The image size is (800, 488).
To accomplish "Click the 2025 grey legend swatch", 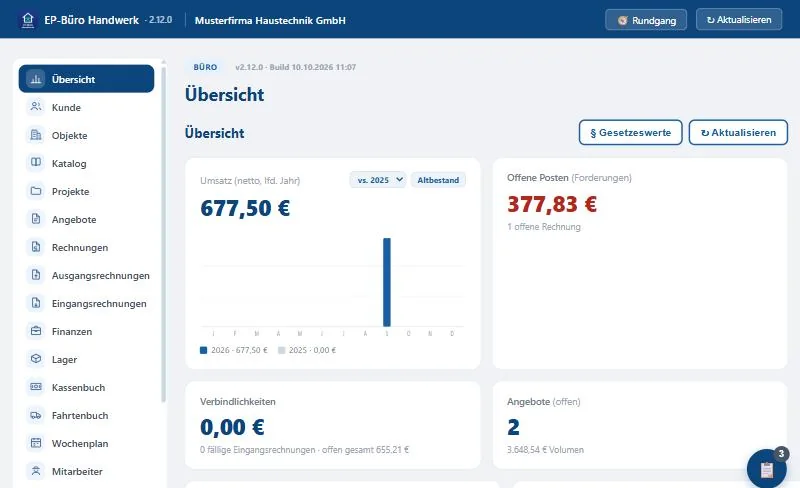I will (281, 350).
